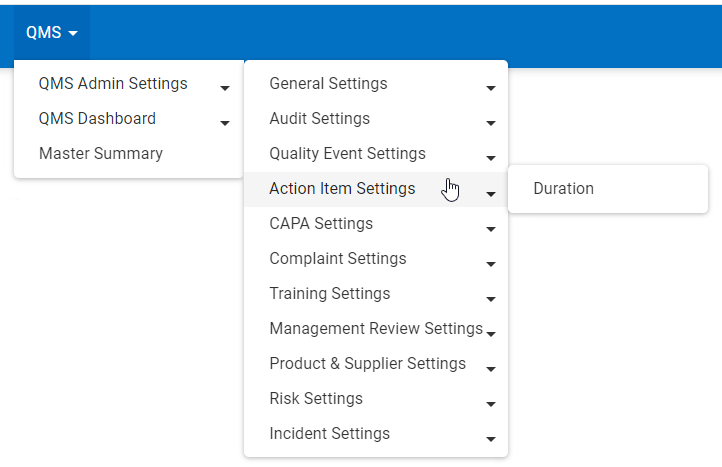Choose Product & Supplier Settings
Screen dimensions: 722x467
click(367, 364)
